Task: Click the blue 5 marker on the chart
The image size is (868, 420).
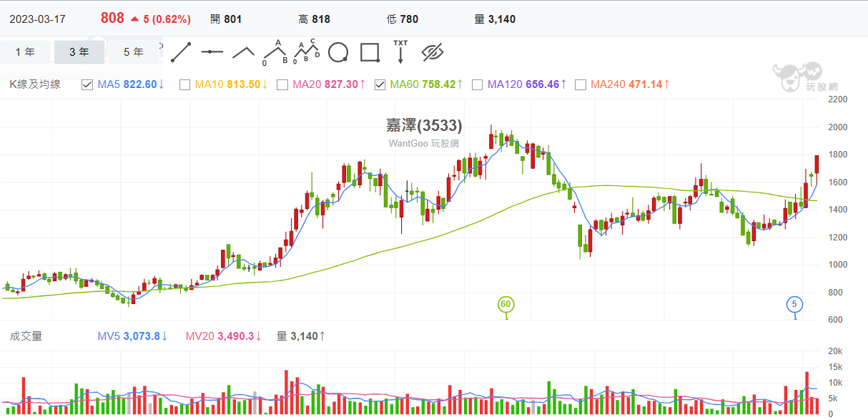Action: 794,304
